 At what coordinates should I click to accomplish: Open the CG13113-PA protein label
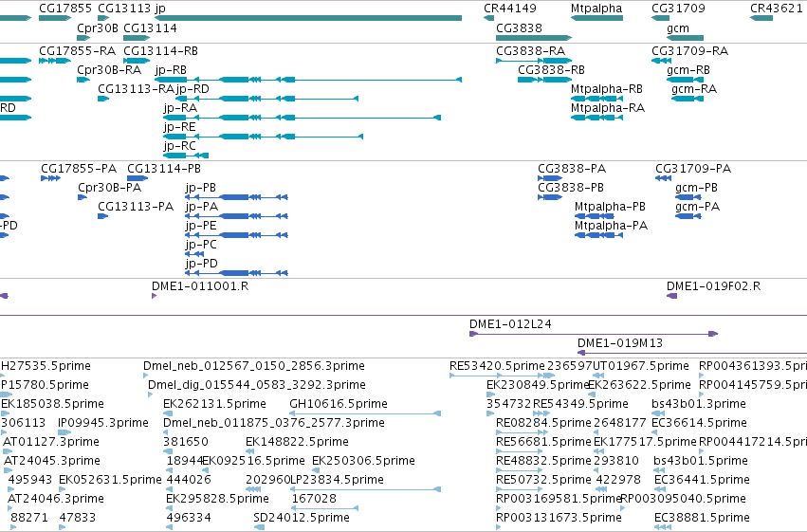[136, 207]
